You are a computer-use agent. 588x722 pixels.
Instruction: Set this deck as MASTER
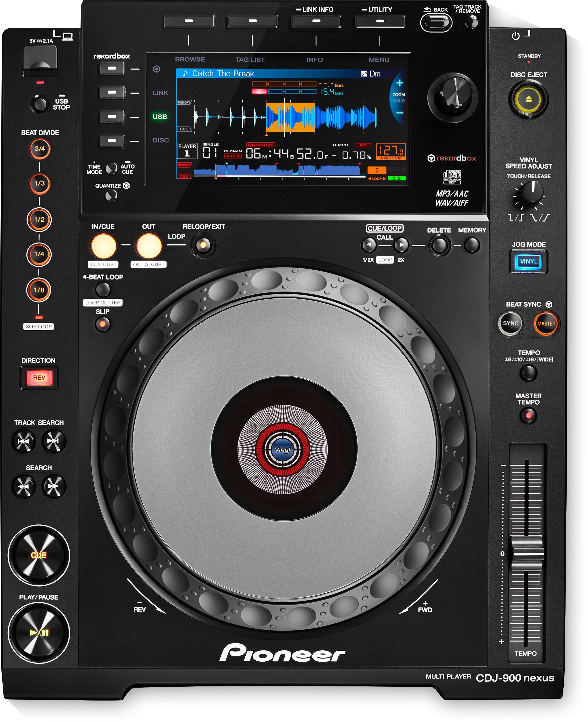pyautogui.click(x=546, y=323)
